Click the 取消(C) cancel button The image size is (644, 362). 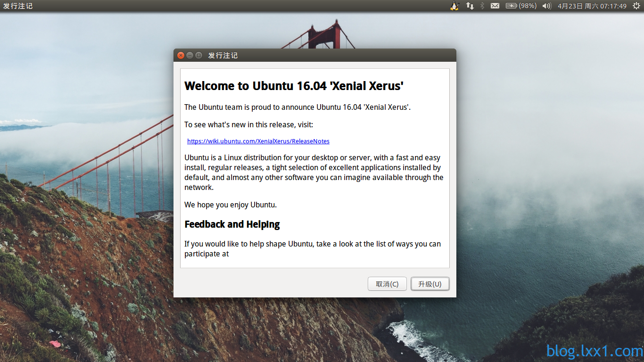[x=387, y=284]
